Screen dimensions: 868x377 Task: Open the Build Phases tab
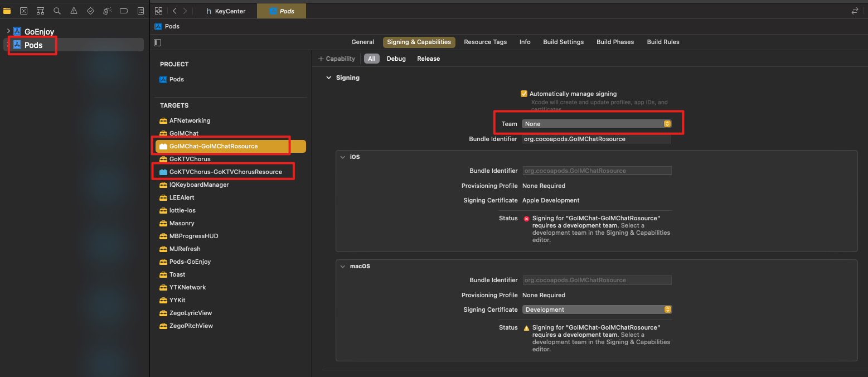[615, 42]
